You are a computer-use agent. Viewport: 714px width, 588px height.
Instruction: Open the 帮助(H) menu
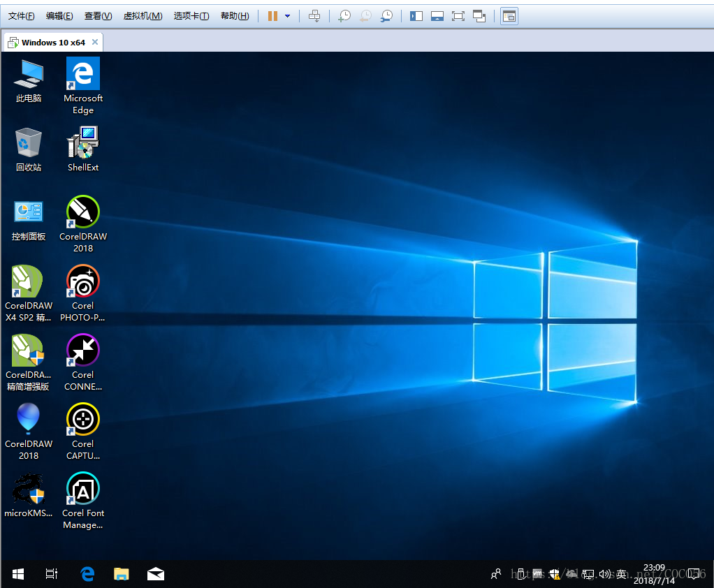coord(235,16)
